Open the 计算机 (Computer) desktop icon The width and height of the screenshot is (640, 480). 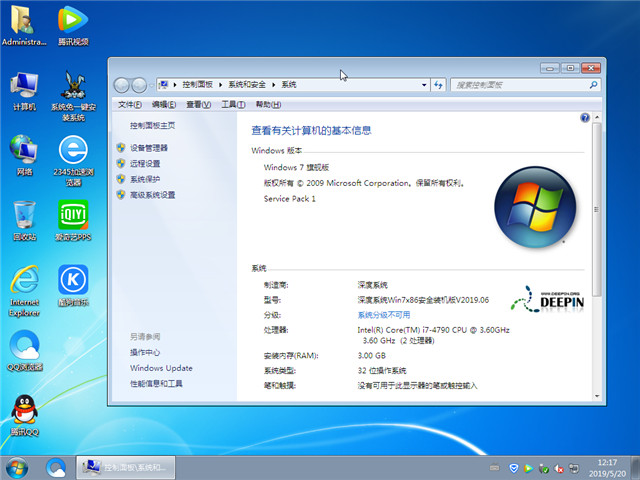(24, 91)
